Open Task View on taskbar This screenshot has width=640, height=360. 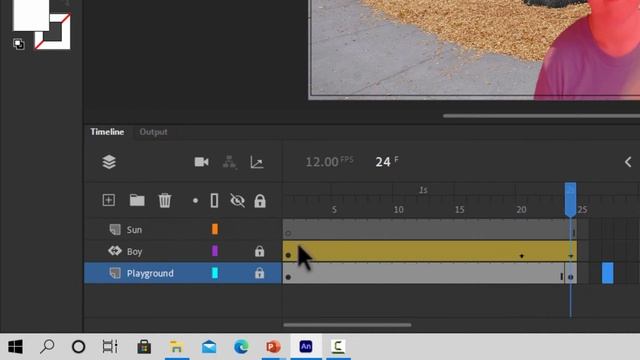point(110,347)
